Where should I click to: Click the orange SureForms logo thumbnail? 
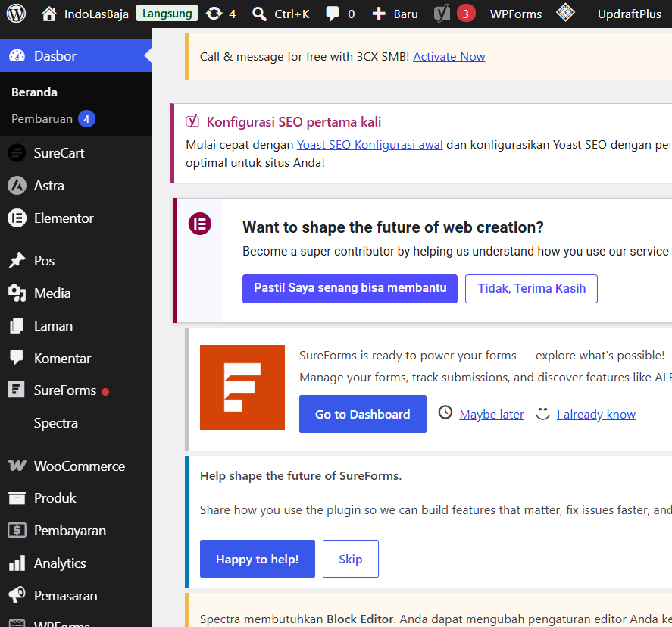coord(242,387)
